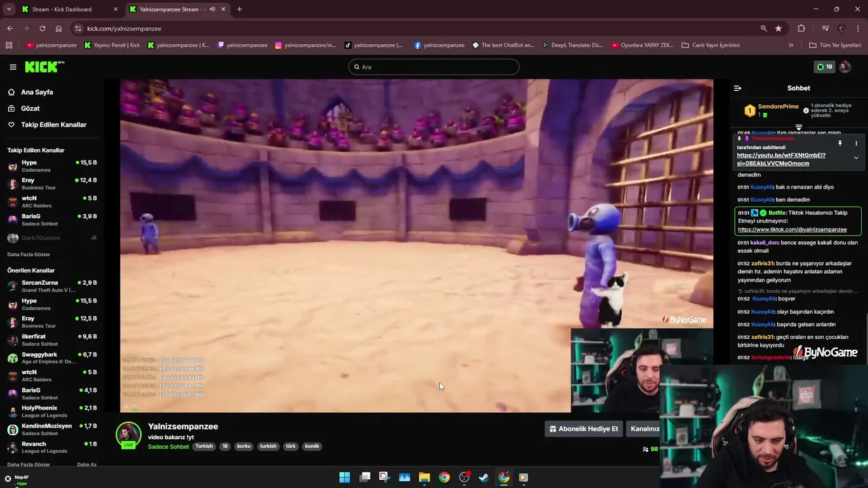Bookmark this page with the star icon
This screenshot has height=488, width=868.
point(778,28)
